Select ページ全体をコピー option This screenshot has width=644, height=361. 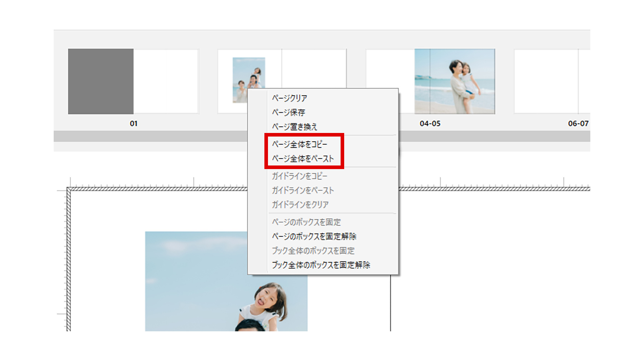click(x=299, y=144)
